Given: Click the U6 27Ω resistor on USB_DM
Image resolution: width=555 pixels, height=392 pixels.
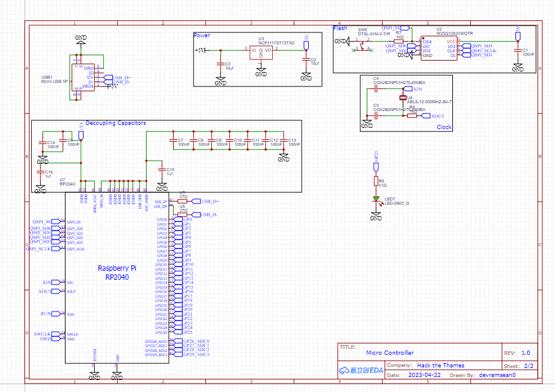Looking at the screenshot, I should pyautogui.click(x=182, y=214).
